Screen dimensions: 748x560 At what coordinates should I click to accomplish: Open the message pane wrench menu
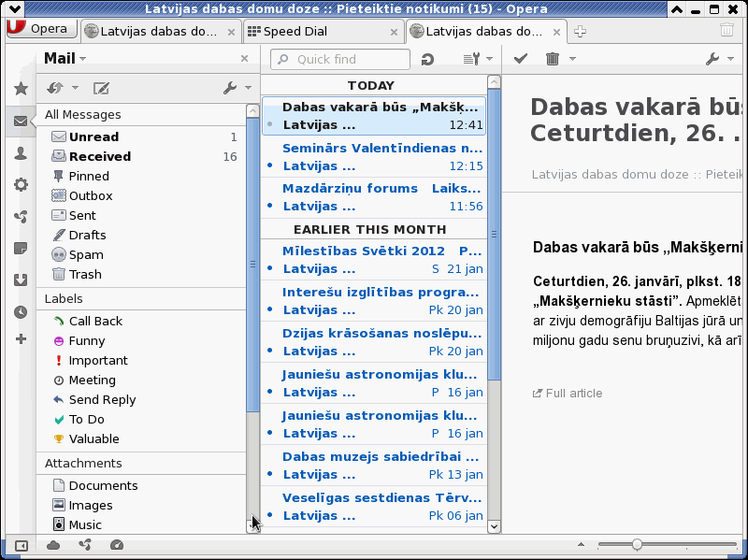point(712,59)
